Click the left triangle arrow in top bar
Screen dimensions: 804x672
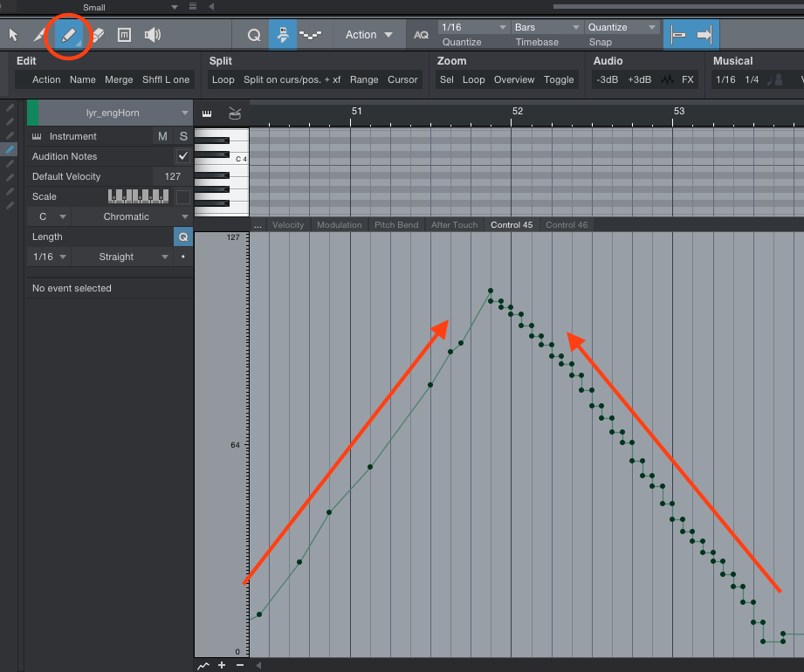(x=211, y=7)
